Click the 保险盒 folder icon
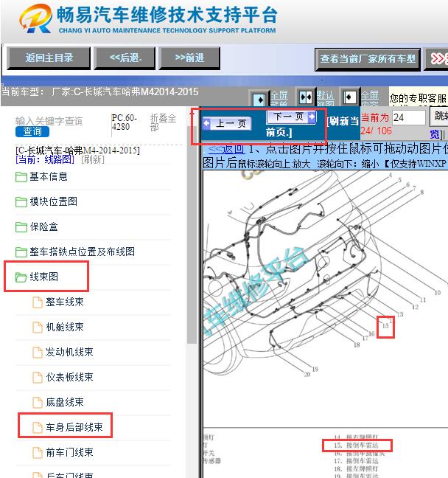The width and height of the screenshot is (448, 478). click(x=21, y=226)
